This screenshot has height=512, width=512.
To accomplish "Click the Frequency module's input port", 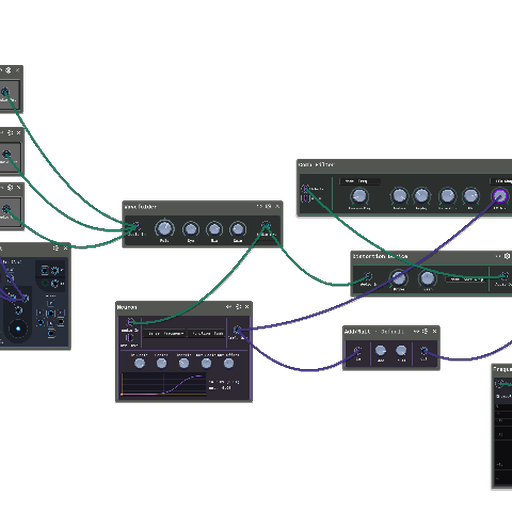I will (x=500, y=384).
